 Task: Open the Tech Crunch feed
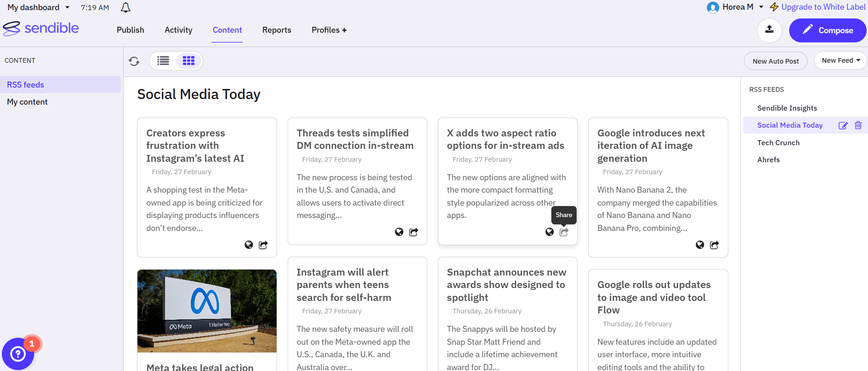pyautogui.click(x=778, y=143)
